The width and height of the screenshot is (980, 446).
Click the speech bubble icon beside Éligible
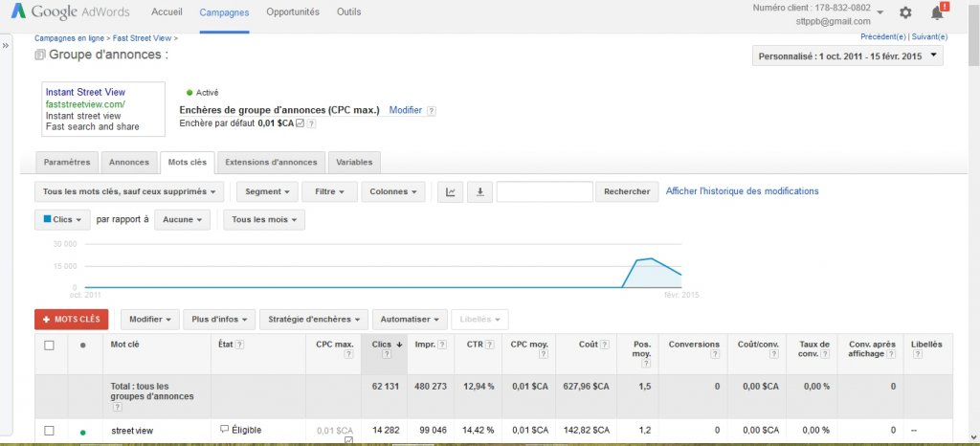pyautogui.click(x=224, y=430)
